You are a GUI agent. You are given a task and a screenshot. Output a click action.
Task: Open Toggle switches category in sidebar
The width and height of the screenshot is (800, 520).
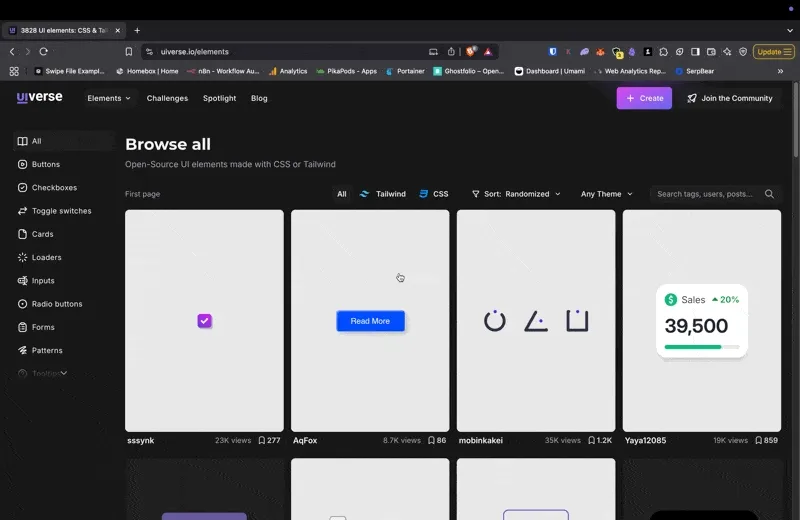pyautogui.click(x=61, y=211)
